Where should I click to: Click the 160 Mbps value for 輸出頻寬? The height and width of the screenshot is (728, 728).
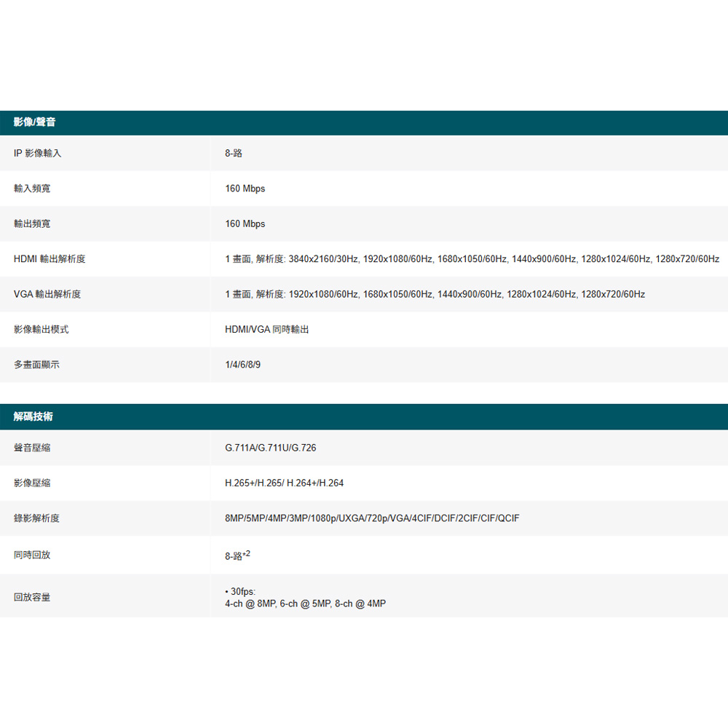pyautogui.click(x=245, y=223)
